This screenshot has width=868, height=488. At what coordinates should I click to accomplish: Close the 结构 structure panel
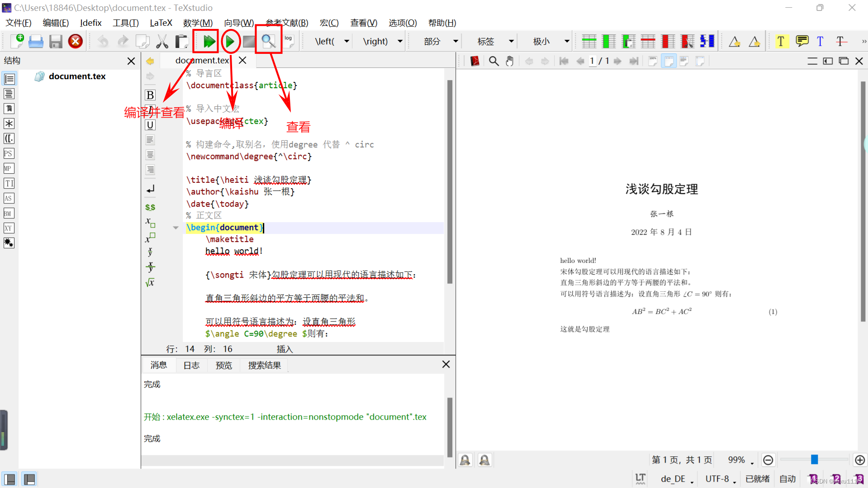(131, 61)
